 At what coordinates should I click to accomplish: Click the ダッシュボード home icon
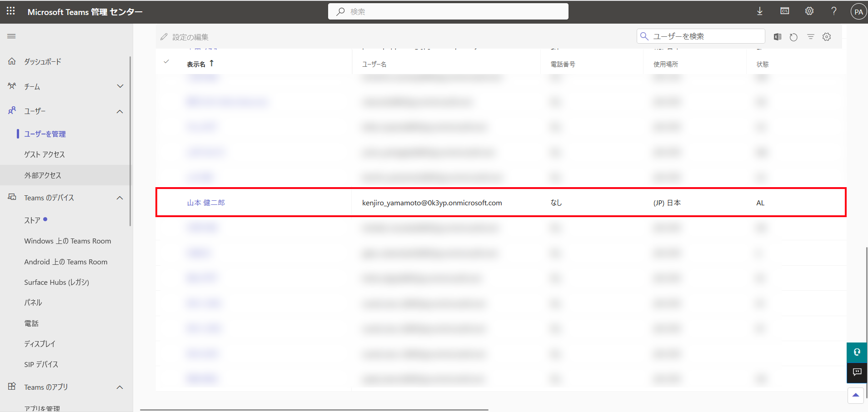tap(12, 61)
